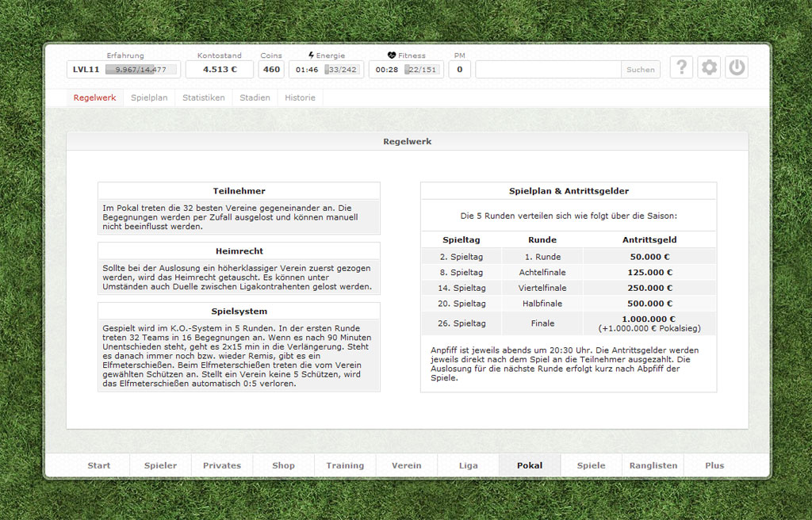Switch to the Regelwerk tab
Viewport: 812px width, 520px height.
pyautogui.click(x=95, y=97)
